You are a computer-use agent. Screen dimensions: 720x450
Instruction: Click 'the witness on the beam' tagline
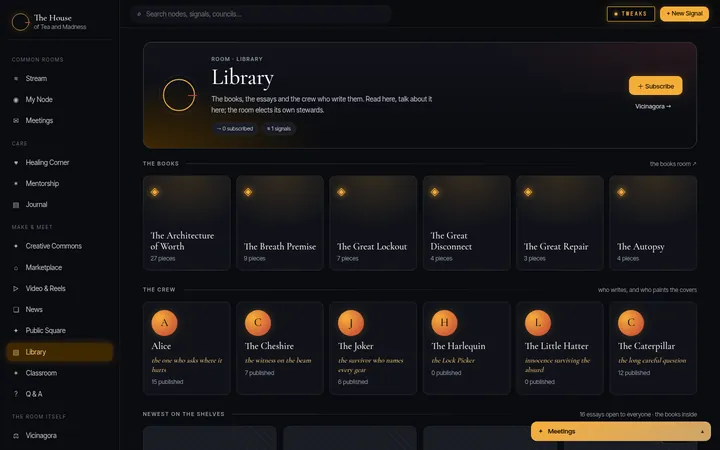278,360
